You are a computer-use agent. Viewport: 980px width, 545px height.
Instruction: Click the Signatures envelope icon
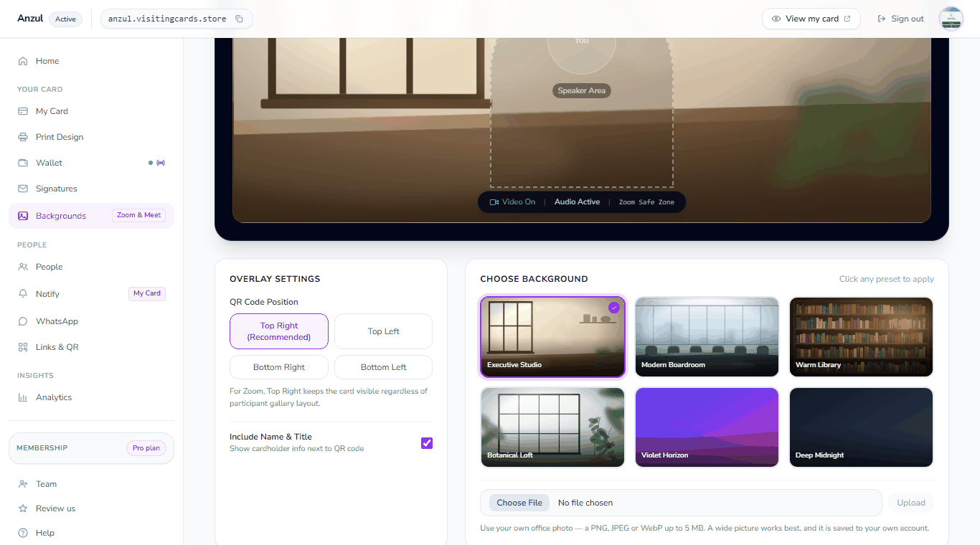pos(23,189)
